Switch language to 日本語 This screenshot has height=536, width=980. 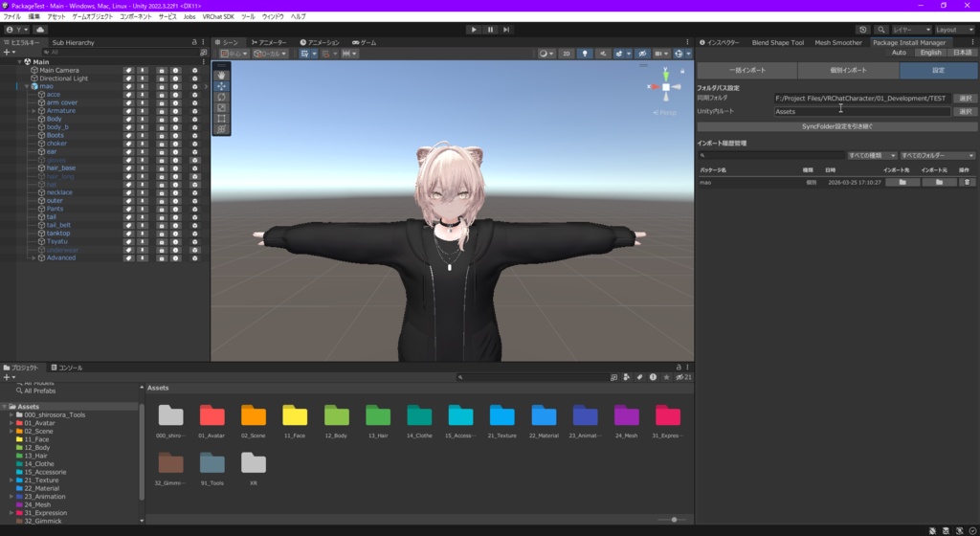(963, 53)
